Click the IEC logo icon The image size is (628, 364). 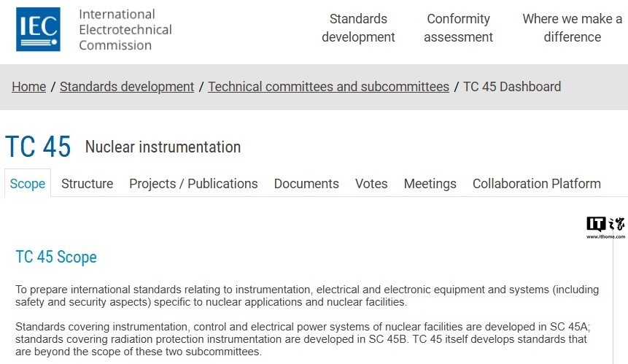coord(38,29)
